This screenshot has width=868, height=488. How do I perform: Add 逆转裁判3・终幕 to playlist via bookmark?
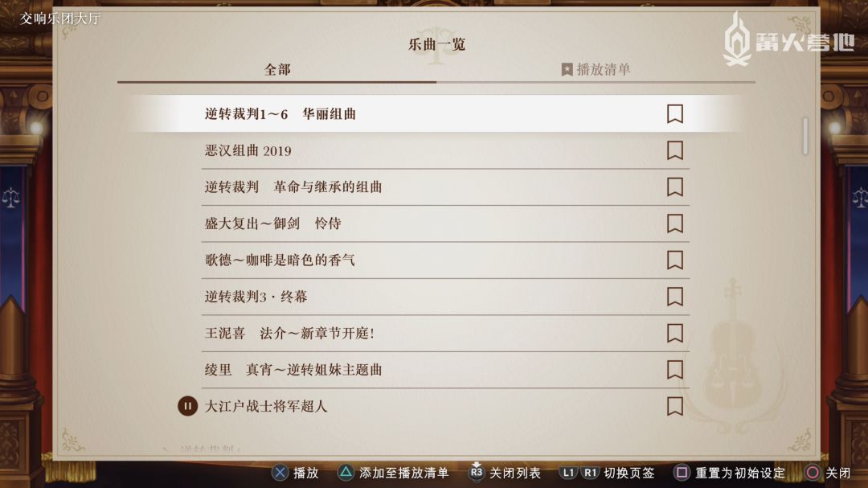coord(675,297)
